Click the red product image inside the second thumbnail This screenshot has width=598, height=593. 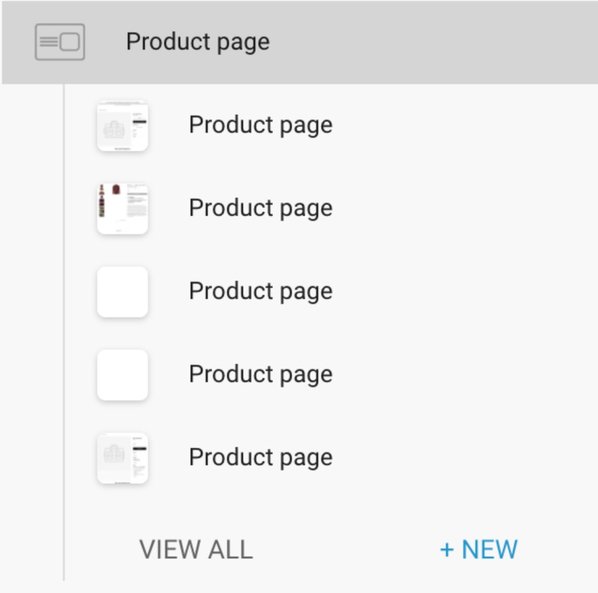pos(116,189)
